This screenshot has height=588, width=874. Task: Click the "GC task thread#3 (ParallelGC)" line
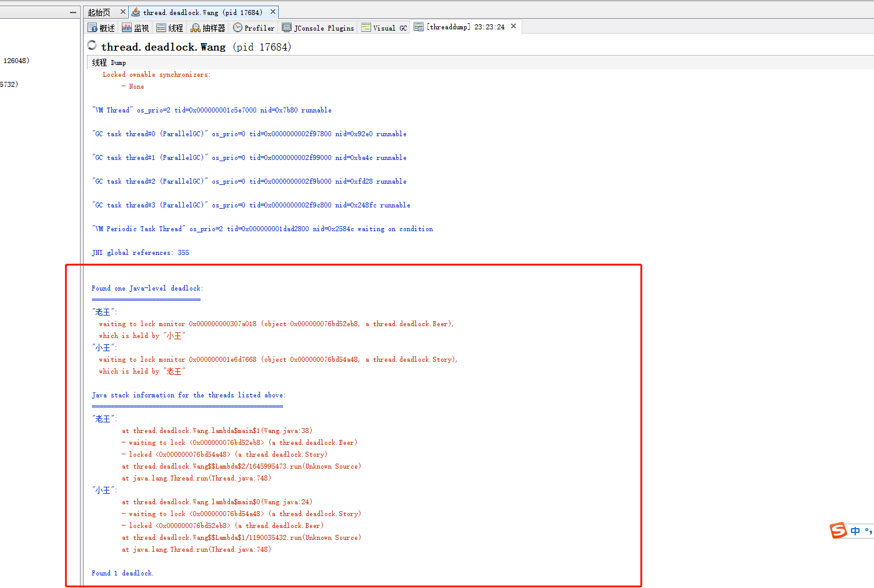(251, 205)
